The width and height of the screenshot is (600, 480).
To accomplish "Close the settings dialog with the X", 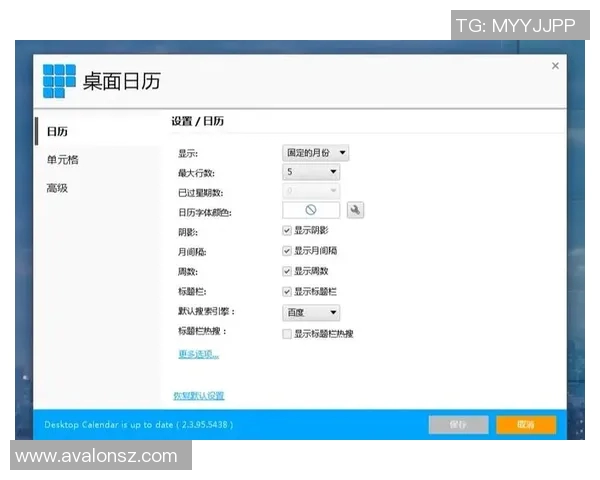I will (555, 66).
